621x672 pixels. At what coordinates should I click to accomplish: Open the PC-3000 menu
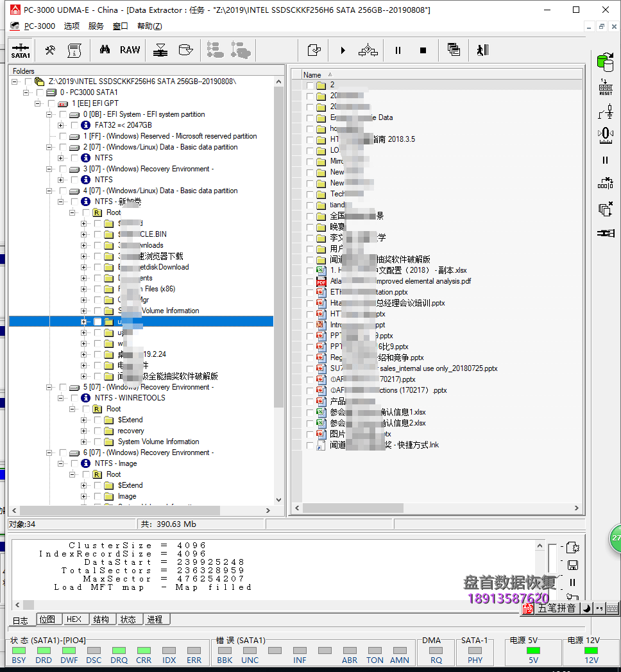coord(39,26)
